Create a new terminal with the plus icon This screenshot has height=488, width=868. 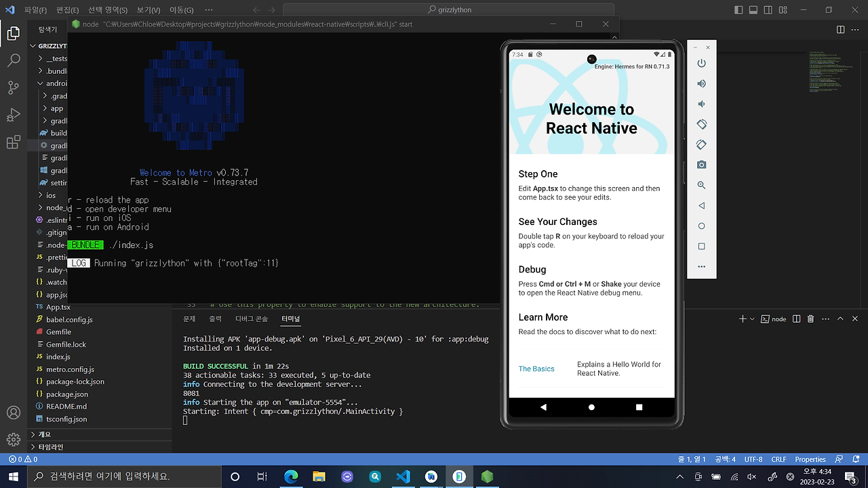743,319
